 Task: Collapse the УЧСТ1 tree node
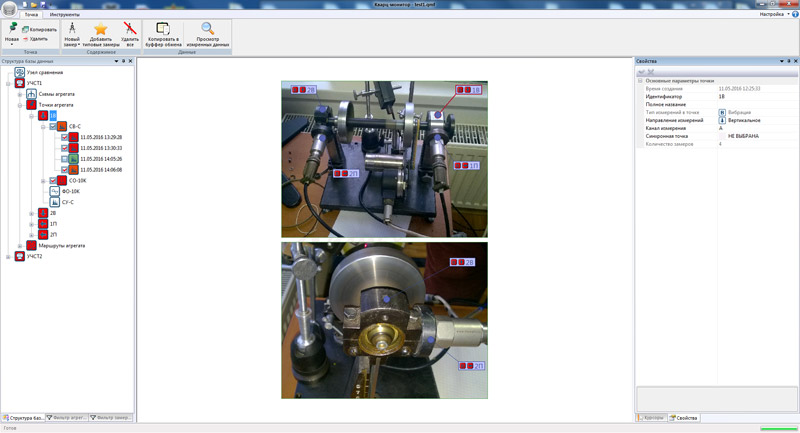coord(8,83)
